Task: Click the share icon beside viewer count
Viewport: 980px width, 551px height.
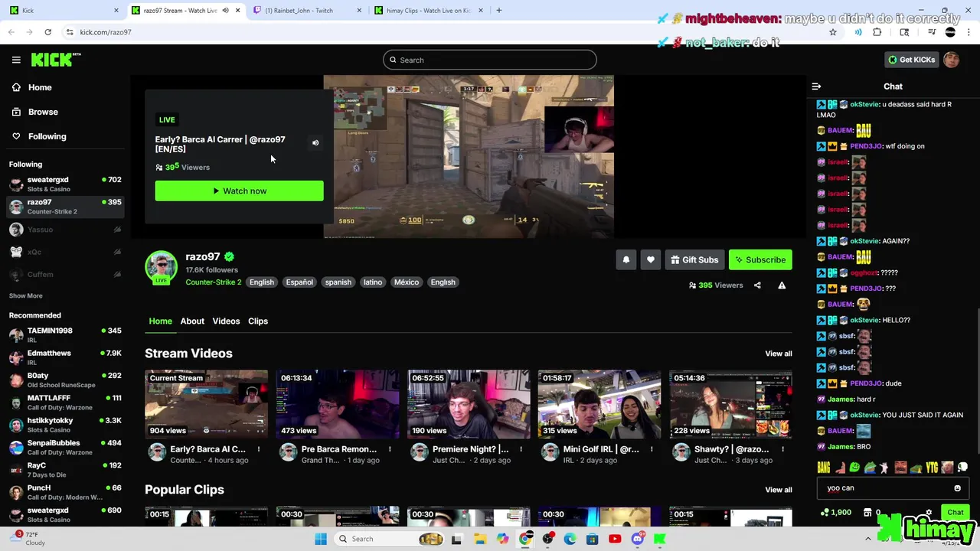Action: click(x=757, y=285)
